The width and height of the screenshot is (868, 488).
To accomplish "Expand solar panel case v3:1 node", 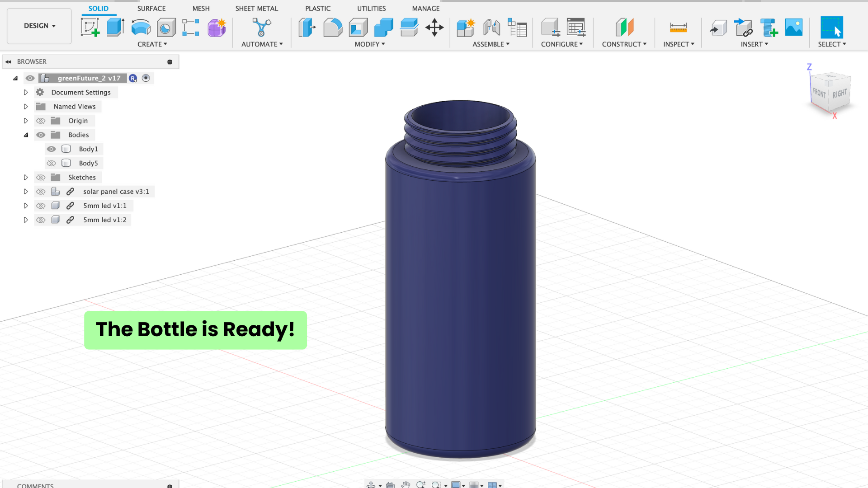I will pyautogui.click(x=26, y=192).
